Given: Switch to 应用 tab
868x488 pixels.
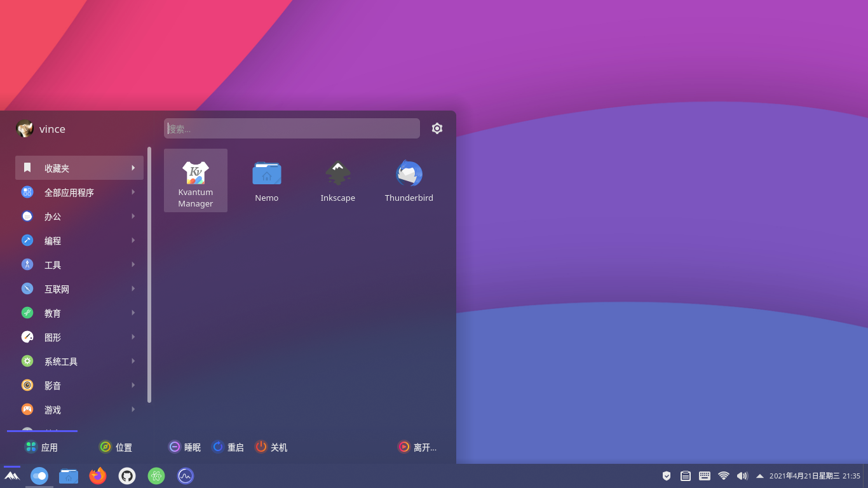Looking at the screenshot, I should click(x=42, y=447).
